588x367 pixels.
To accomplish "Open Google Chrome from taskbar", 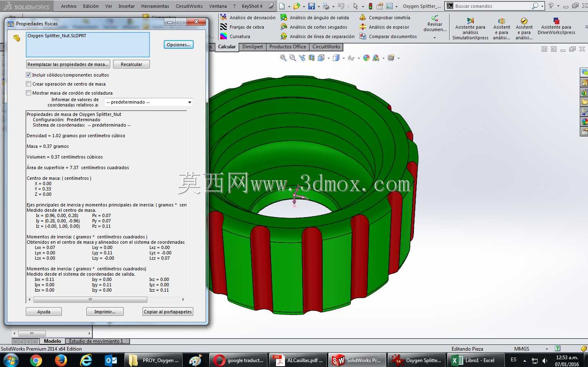I will [36, 360].
